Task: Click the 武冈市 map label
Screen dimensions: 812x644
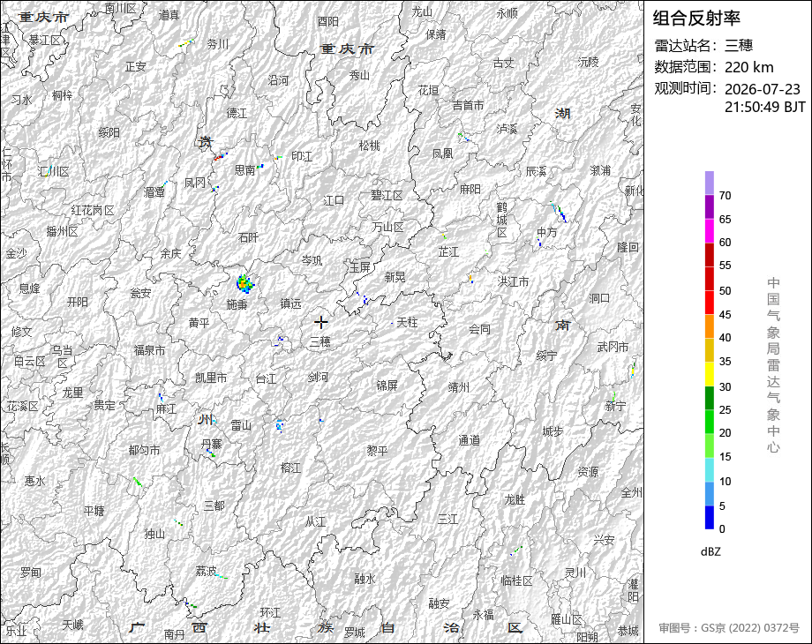Action: pos(613,347)
